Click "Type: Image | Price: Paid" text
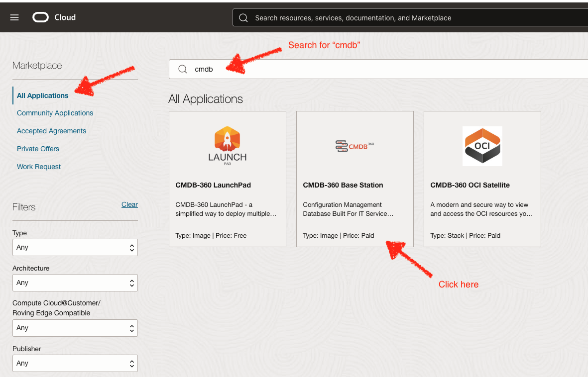Screen dimensions: 588x377 (339, 236)
